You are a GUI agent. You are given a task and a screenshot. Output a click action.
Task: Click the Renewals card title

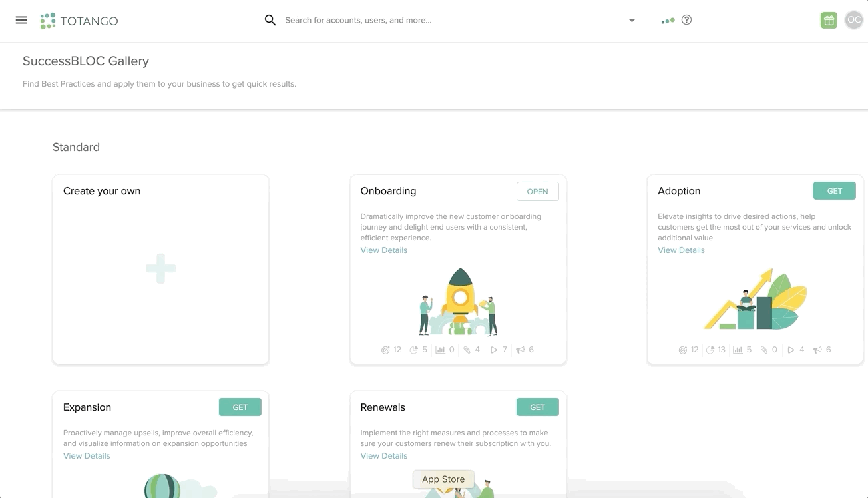pyautogui.click(x=383, y=407)
